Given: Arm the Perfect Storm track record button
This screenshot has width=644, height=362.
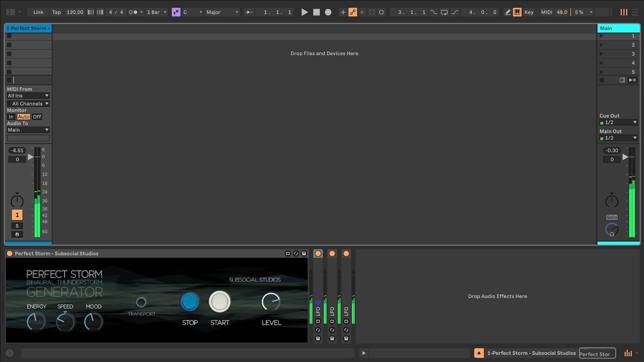Looking at the screenshot, I should click(17, 234).
